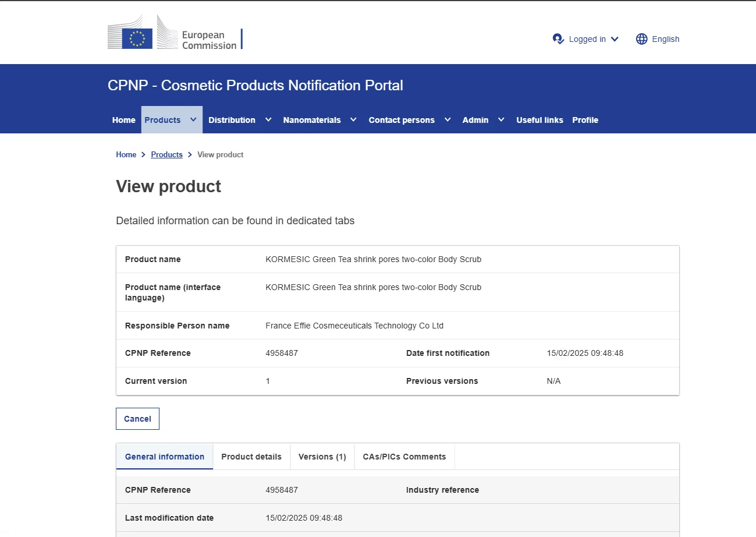Click the Products breadcrumb link

(x=166, y=154)
